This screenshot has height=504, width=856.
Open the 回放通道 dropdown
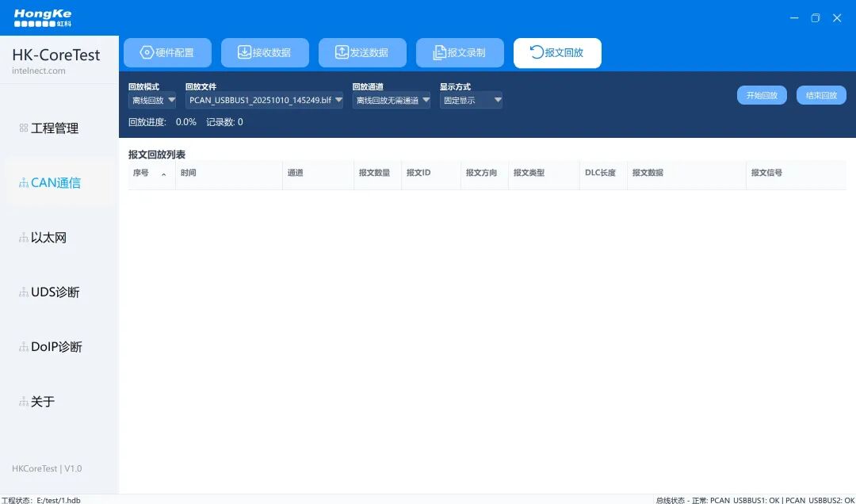tap(392, 100)
